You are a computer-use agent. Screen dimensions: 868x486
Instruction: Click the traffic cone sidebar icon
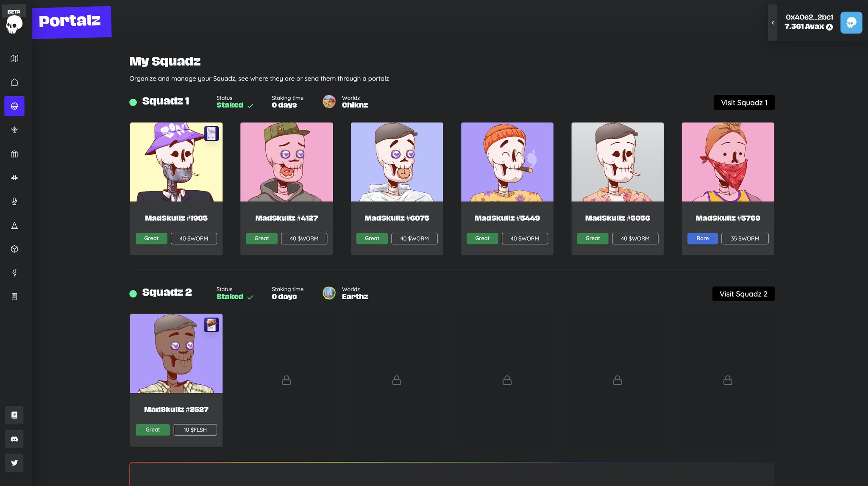(14, 225)
